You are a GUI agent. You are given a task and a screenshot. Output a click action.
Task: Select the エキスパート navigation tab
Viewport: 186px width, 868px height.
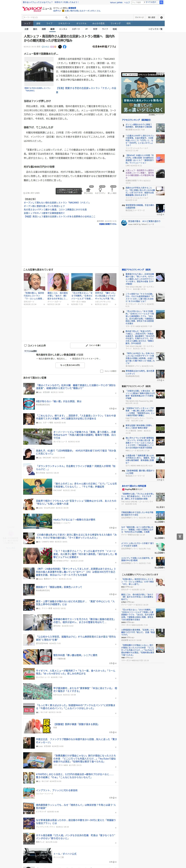pyautogui.click(x=64, y=24)
